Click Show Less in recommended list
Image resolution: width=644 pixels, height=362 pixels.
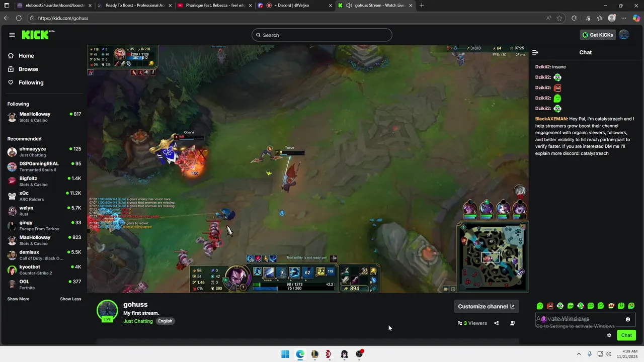tap(70, 299)
